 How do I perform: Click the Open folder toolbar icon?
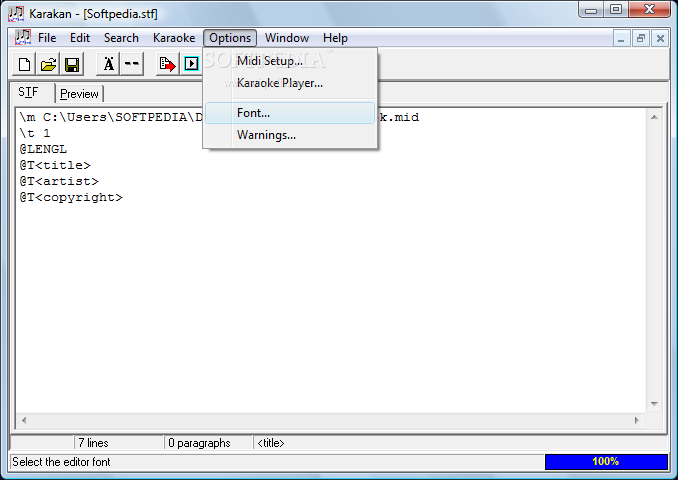(x=48, y=64)
